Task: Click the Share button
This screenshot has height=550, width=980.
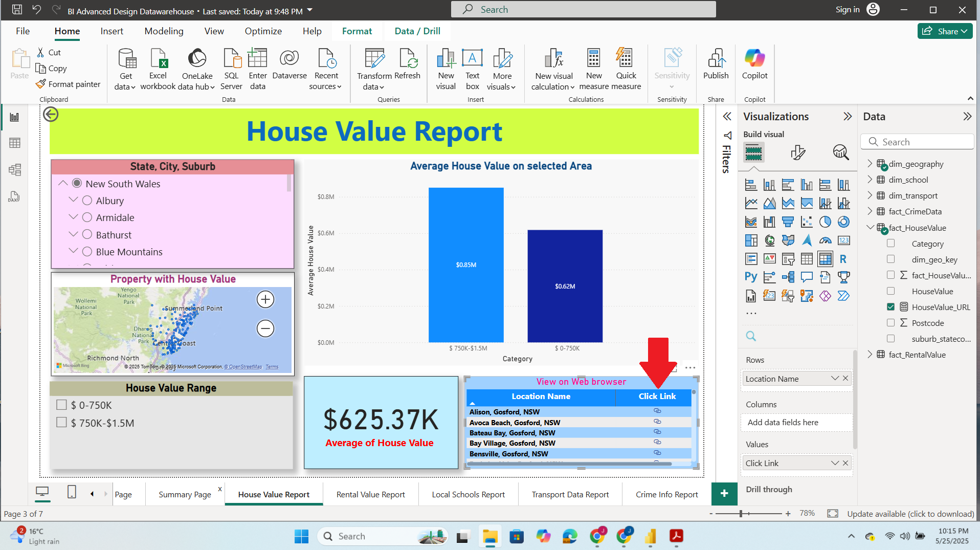Action: click(x=944, y=31)
